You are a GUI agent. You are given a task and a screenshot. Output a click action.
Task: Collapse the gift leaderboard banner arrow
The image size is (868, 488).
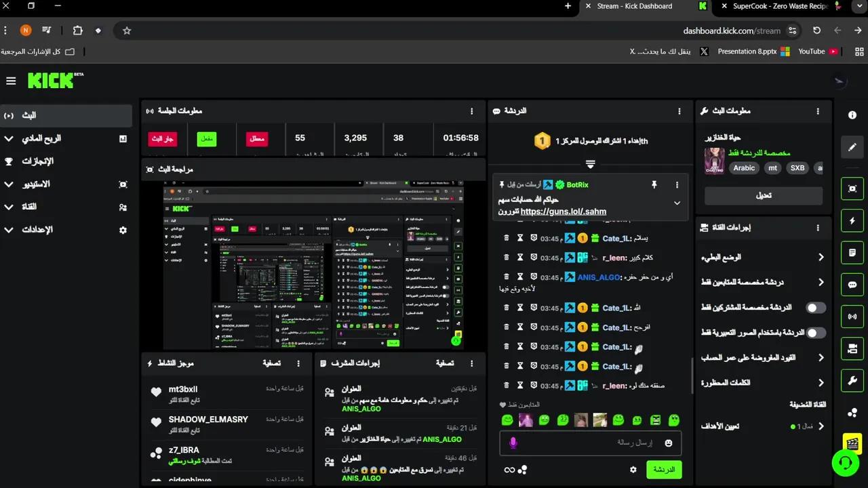tap(590, 164)
